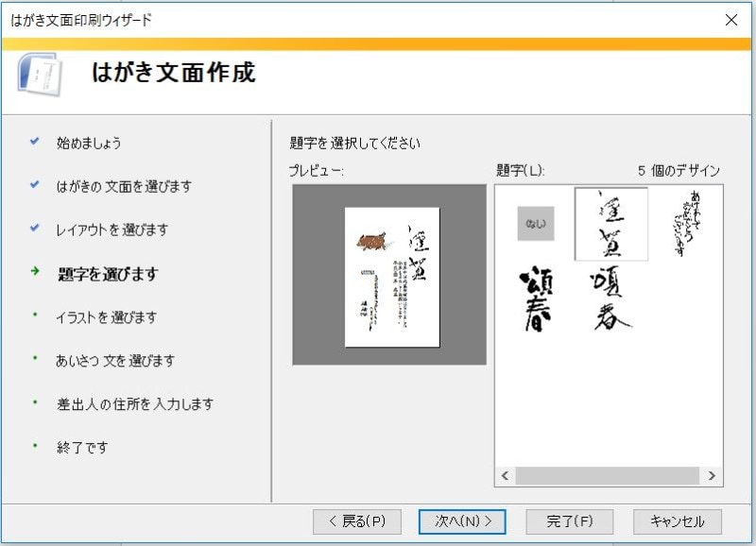The height and width of the screenshot is (546, 756).
Task: Click the 5 個のデザイン count text
Action: coord(679,171)
